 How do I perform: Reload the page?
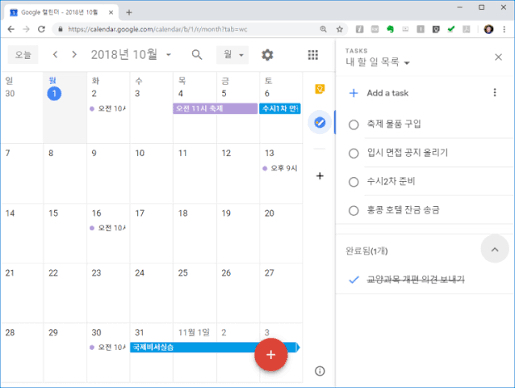[x=41, y=29]
